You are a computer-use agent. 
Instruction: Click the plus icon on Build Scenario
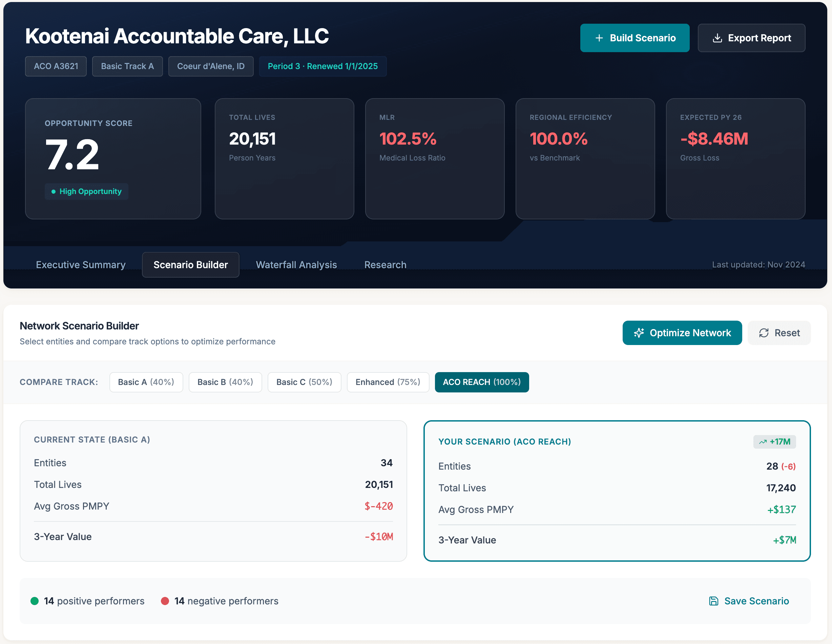point(600,38)
